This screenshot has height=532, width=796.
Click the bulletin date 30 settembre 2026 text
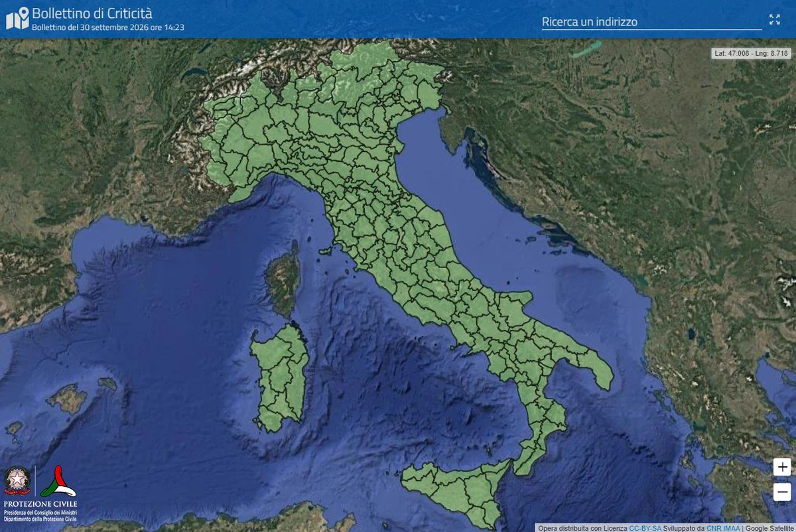pyautogui.click(x=107, y=27)
